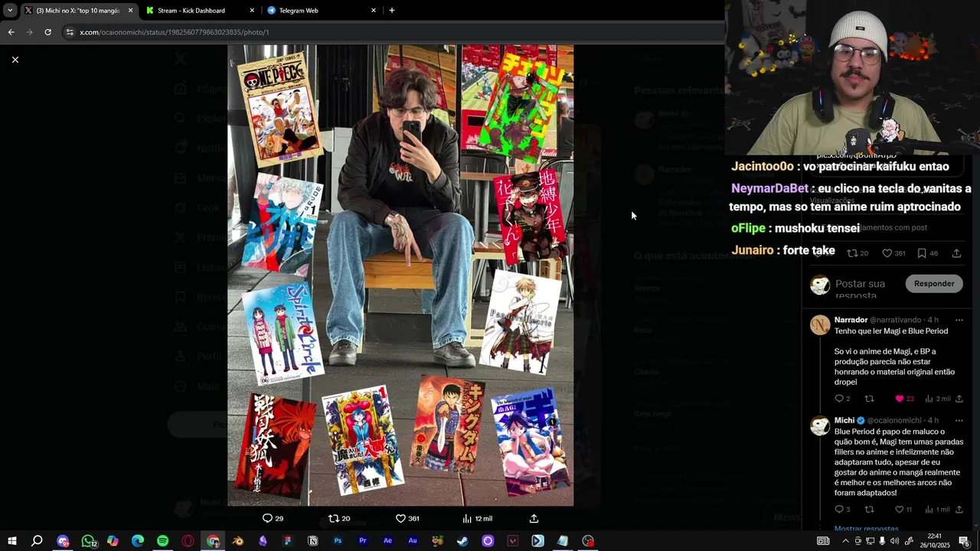
Task: Open a new browser tab
Action: (392, 11)
